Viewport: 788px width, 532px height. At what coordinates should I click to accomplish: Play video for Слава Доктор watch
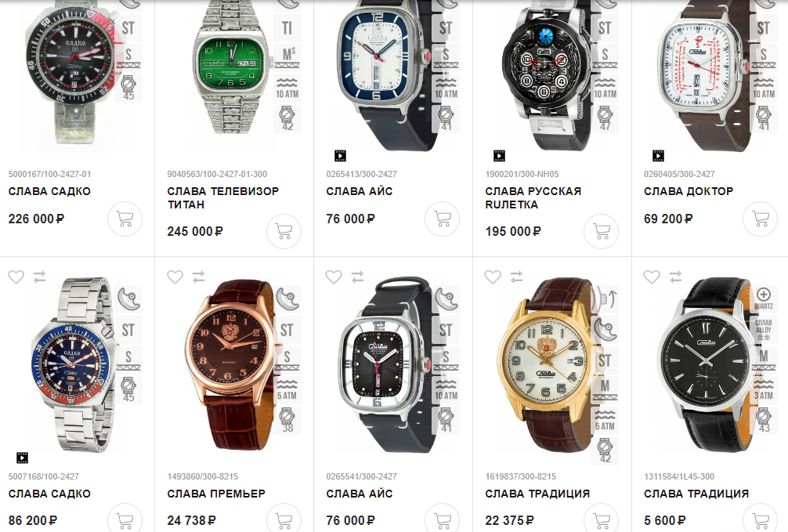pos(658,156)
